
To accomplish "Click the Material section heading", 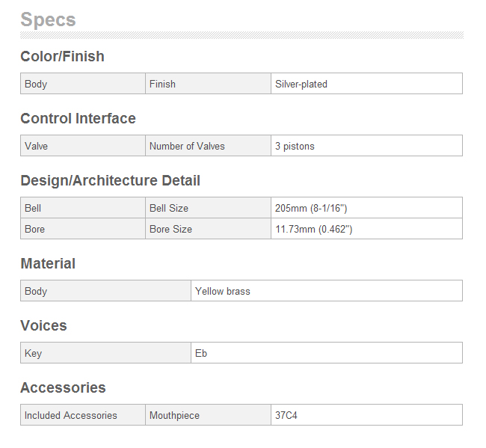I will pos(48,264).
